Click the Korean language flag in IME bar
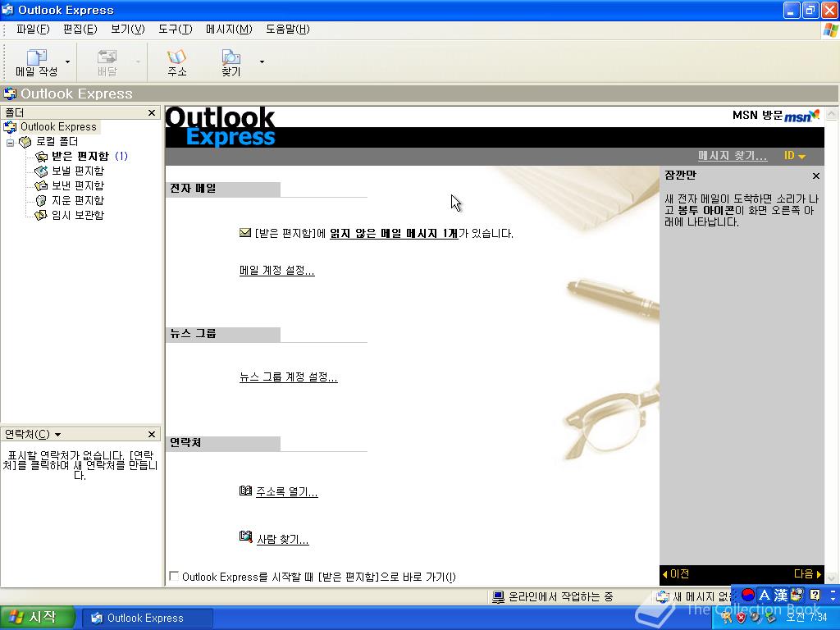This screenshot has width=840, height=630. pyautogui.click(x=748, y=595)
